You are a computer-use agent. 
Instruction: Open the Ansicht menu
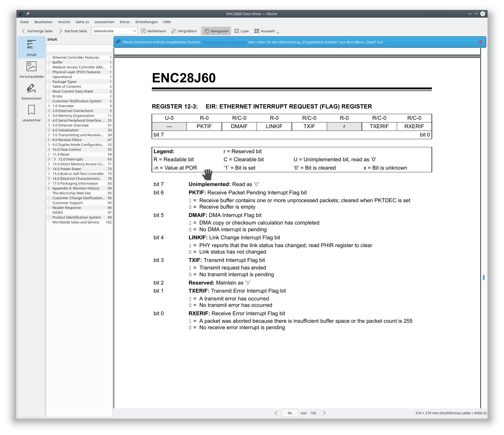(x=64, y=22)
